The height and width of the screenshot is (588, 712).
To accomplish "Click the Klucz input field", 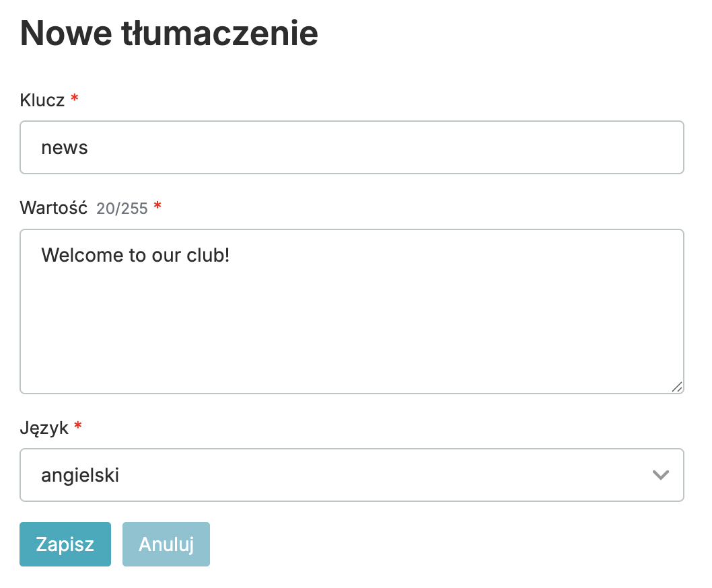I will (351, 147).
